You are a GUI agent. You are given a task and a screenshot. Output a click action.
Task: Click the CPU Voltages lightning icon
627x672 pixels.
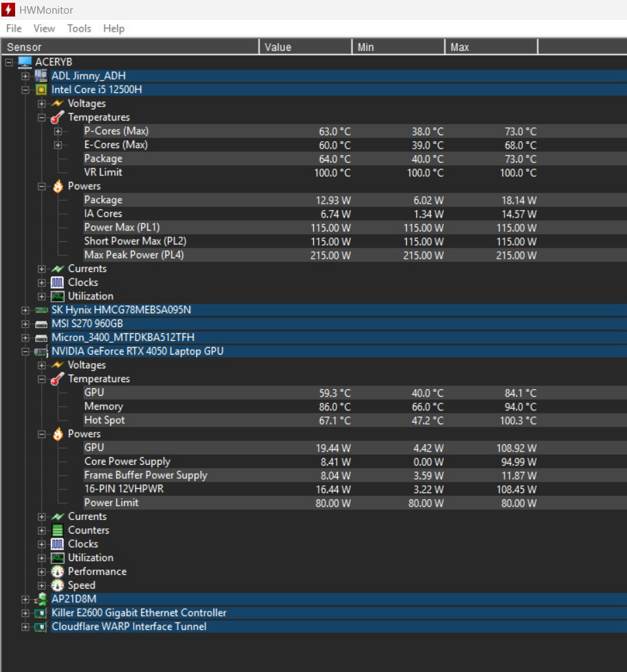(57, 103)
